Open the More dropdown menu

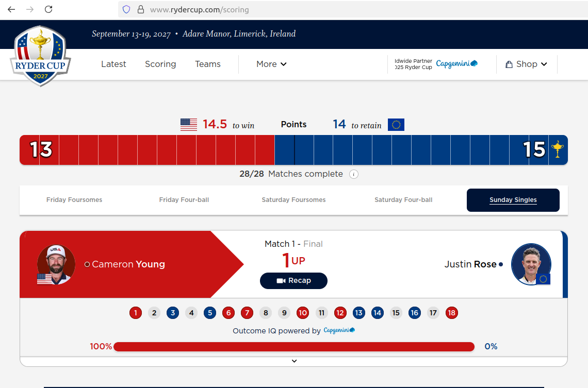click(x=271, y=64)
